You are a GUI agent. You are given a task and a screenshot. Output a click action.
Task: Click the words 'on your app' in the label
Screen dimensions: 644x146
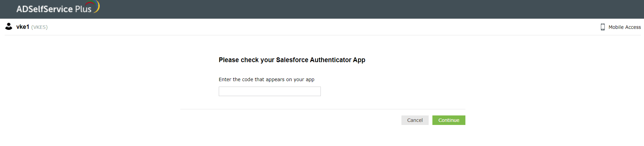300,79
